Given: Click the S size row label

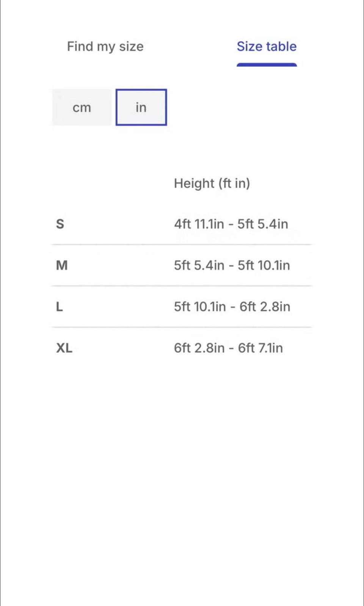Looking at the screenshot, I should (x=60, y=224).
